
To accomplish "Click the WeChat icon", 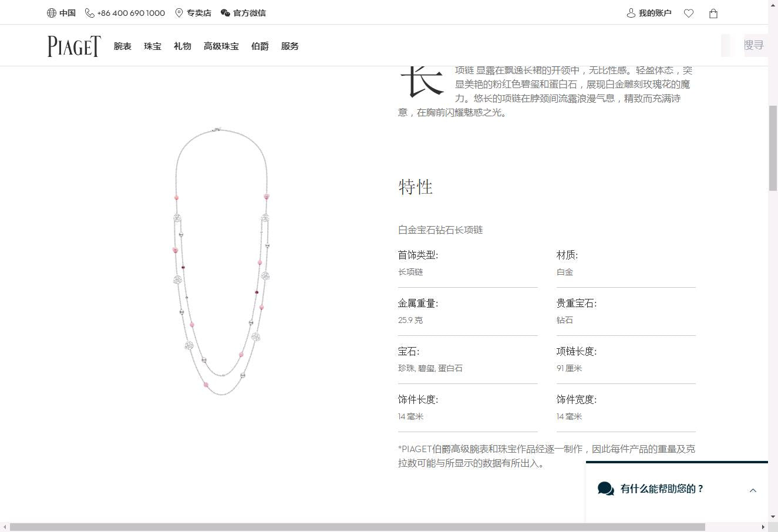I will (225, 13).
